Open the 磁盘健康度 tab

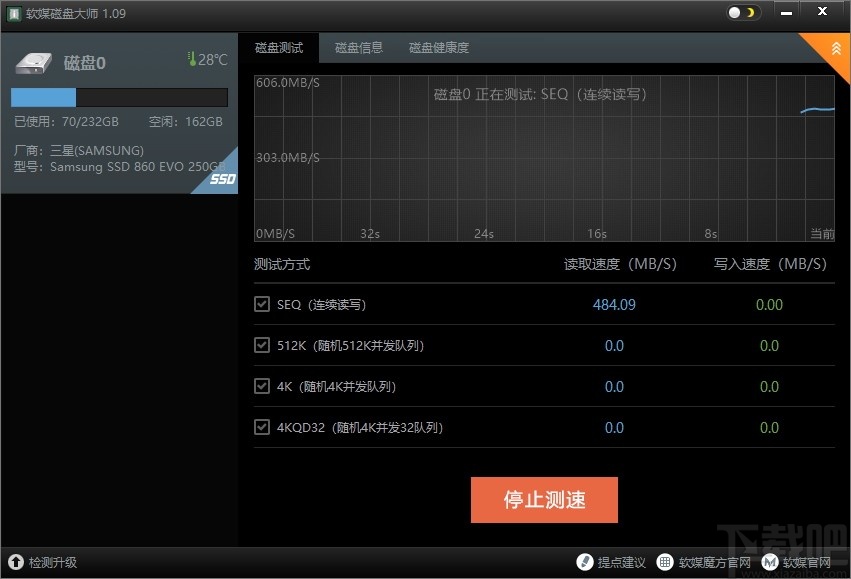point(438,47)
